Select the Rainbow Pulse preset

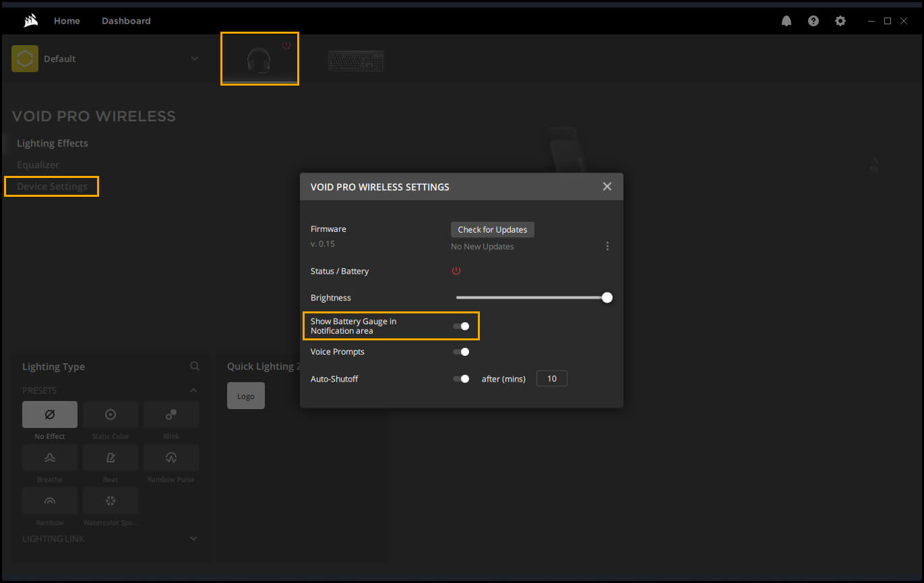(x=171, y=458)
